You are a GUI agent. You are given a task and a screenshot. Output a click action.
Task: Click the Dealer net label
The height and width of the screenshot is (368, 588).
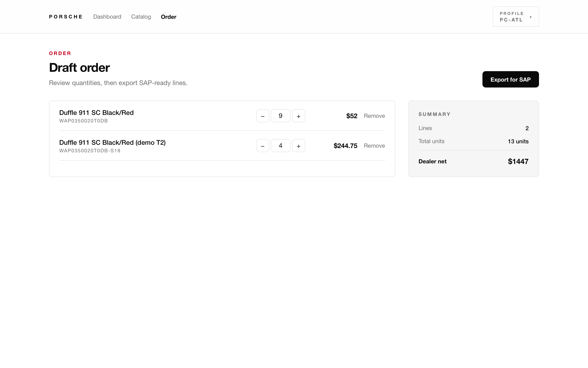[432, 161]
